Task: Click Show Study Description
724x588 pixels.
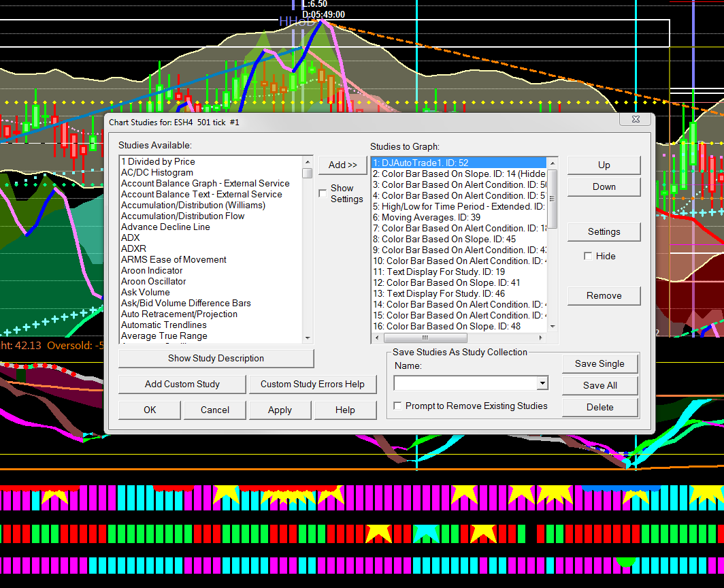Action: [216, 359]
